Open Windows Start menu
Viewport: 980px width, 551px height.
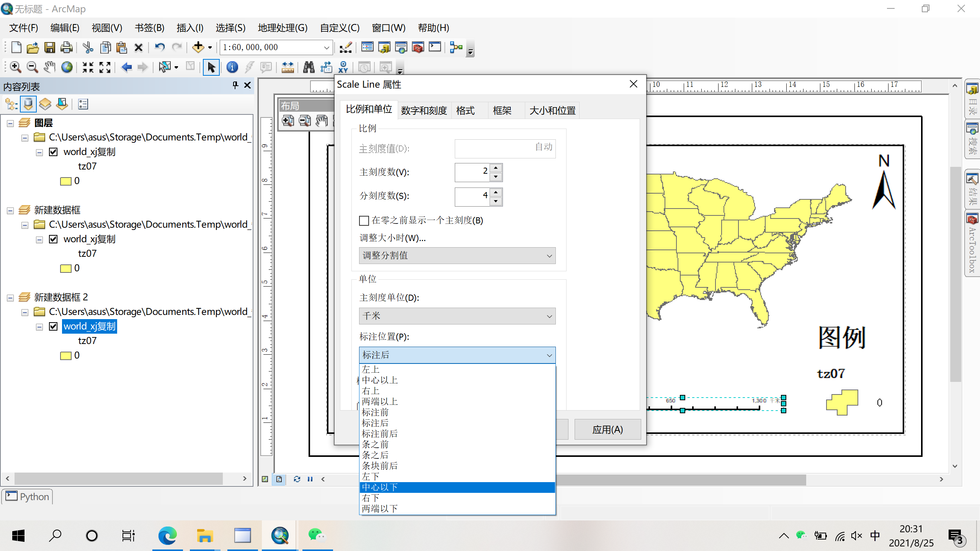coord(18,536)
